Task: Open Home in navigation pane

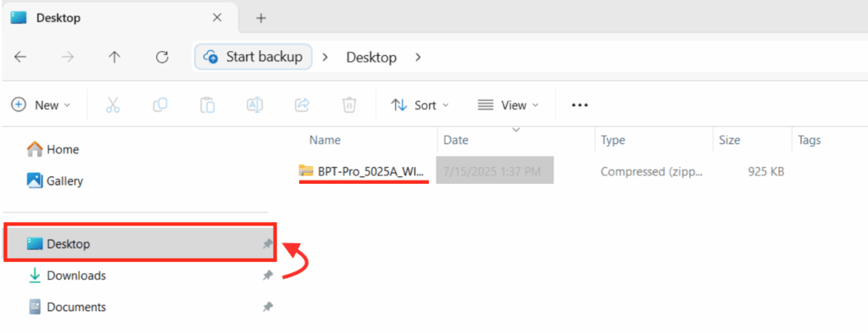Action: click(x=53, y=149)
